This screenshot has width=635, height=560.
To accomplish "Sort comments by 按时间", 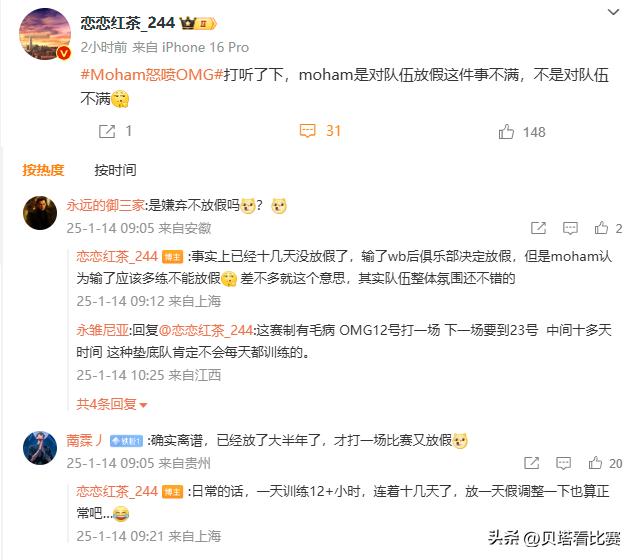I will coord(115,170).
